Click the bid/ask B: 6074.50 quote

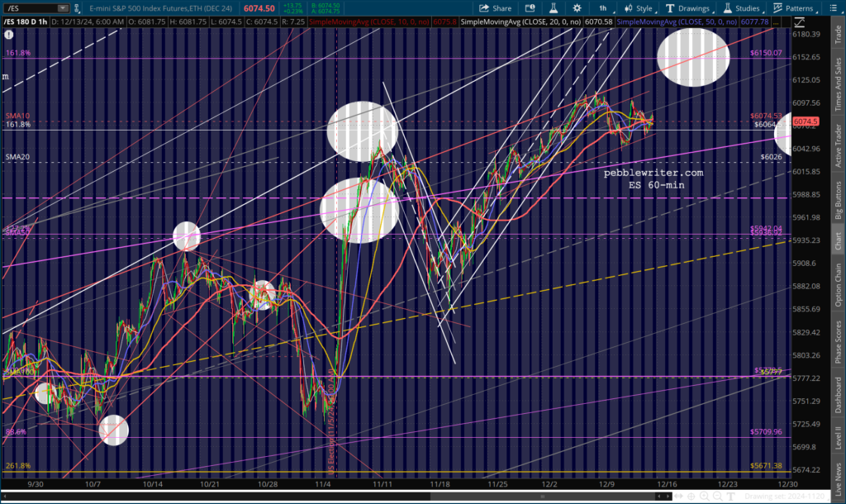(326, 6)
